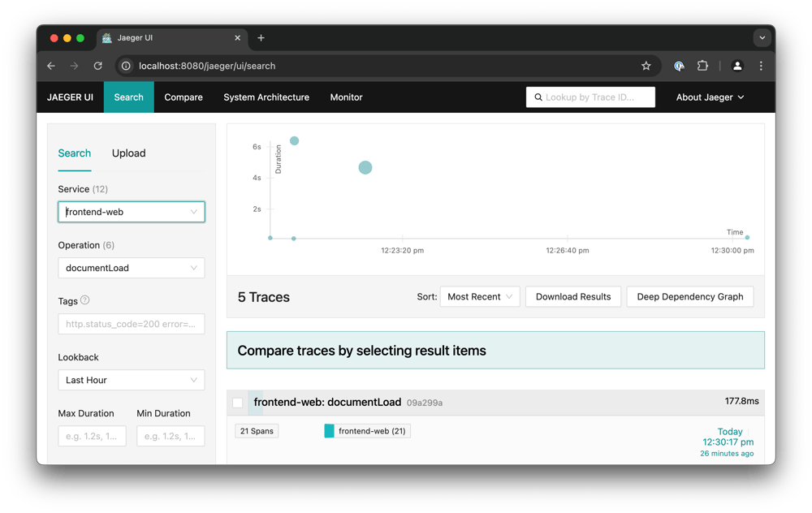Screen dimensions: 812x513
Task: Click the JAEGER UI home link
Action: pyautogui.click(x=71, y=97)
